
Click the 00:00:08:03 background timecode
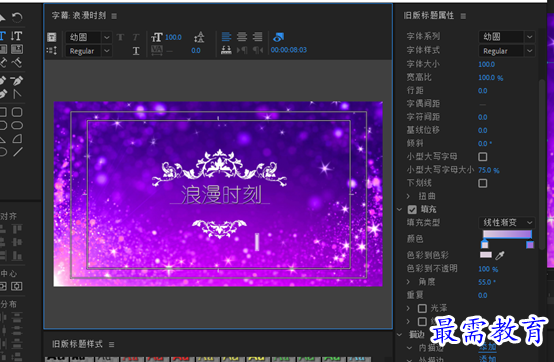(289, 50)
